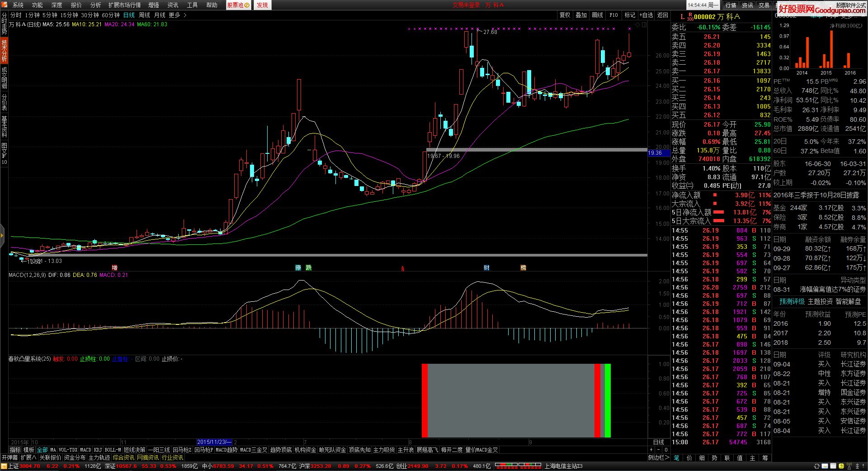Open the 分析 menu
868x471 pixels.
pos(96,5)
